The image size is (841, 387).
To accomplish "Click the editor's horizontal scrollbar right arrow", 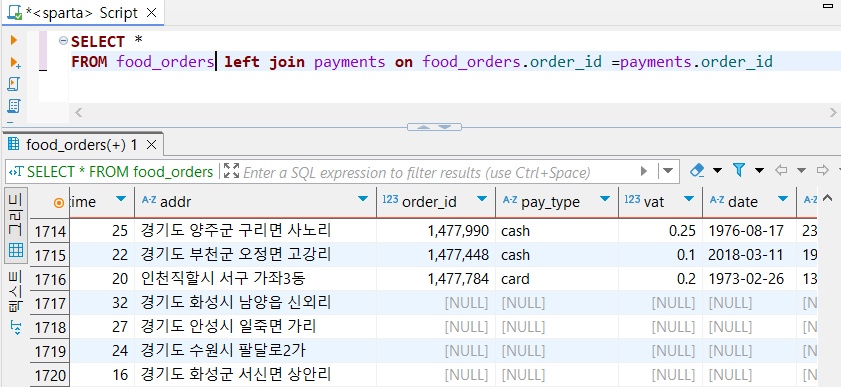I will (x=832, y=112).
